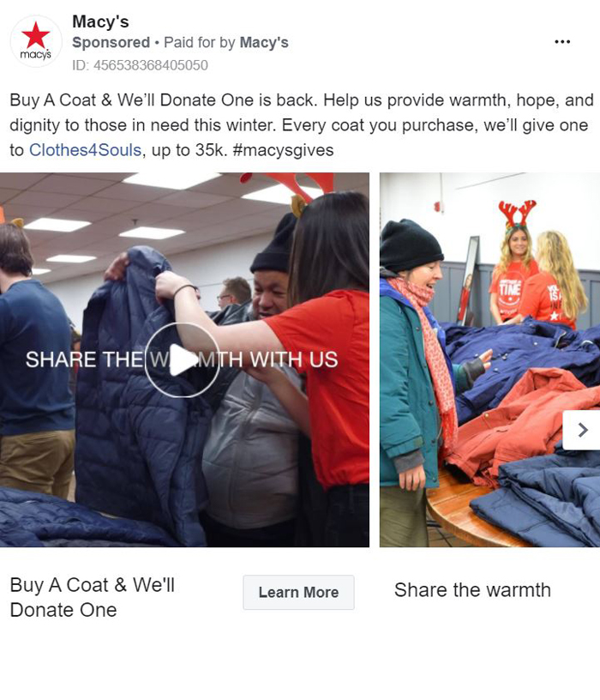Advance the carousel with the next arrow
The height and width of the screenshot is (700, 600).
click(582, 430)
